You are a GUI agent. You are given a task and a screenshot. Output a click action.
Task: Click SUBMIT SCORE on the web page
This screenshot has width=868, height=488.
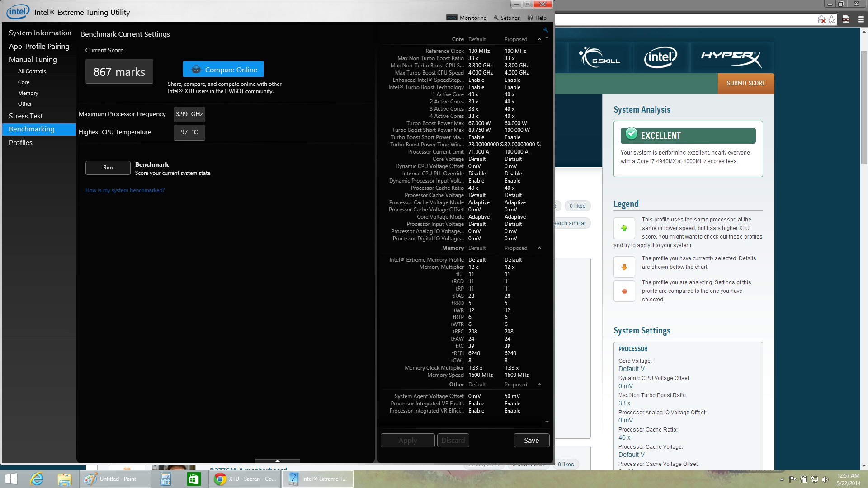746,84
